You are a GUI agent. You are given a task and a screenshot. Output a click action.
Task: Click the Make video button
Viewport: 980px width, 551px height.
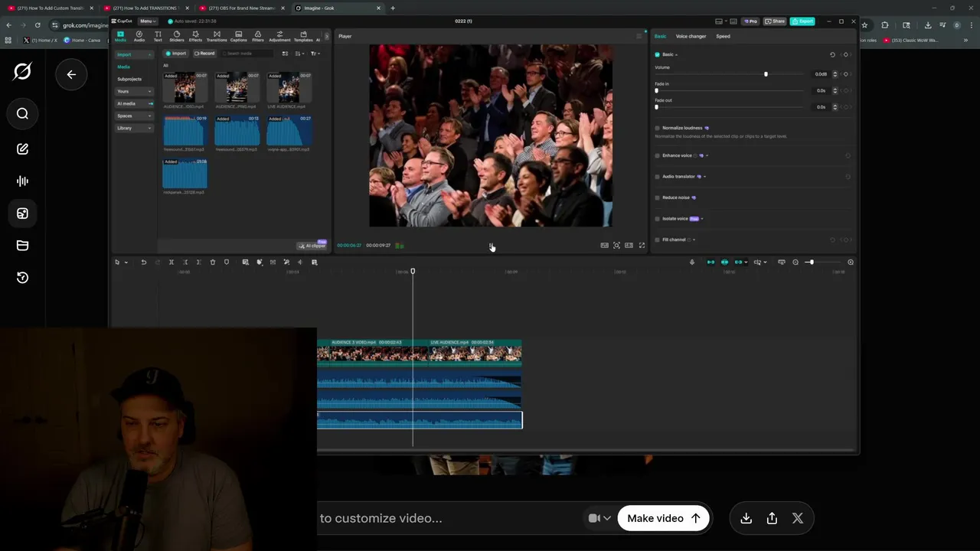pos(663,519)
